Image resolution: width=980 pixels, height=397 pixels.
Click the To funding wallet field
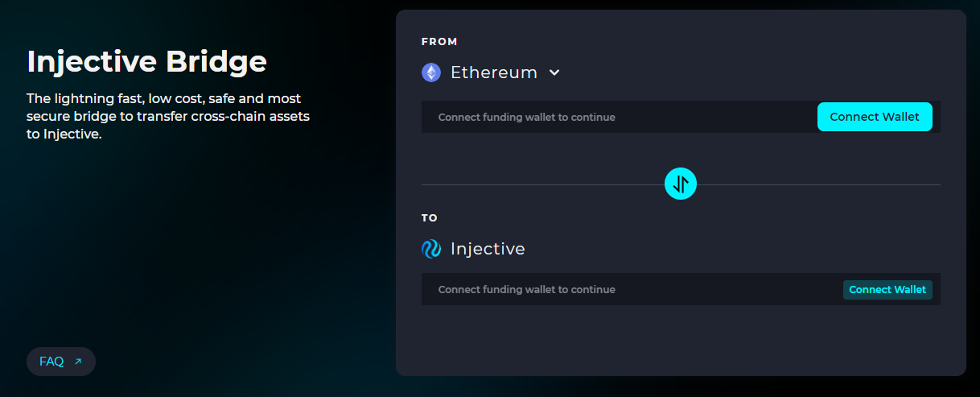pyautogui.click(x=681, y=289)
